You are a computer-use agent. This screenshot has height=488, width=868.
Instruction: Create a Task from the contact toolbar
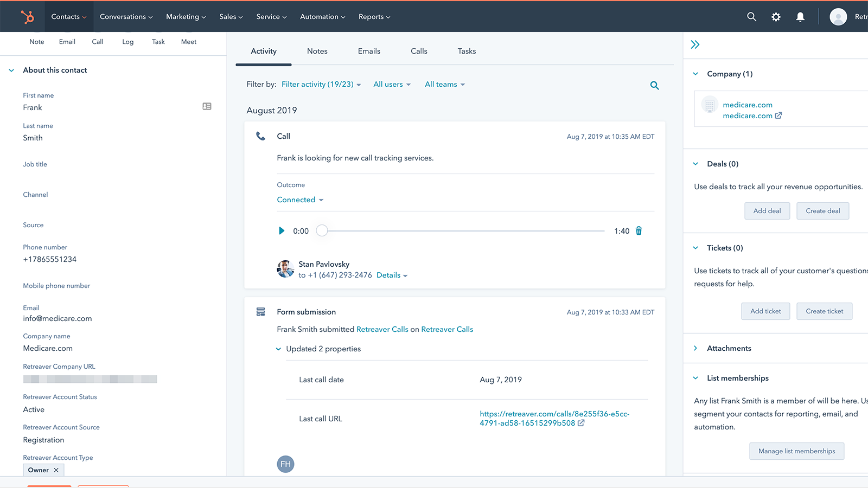click(x=158, y=41)
